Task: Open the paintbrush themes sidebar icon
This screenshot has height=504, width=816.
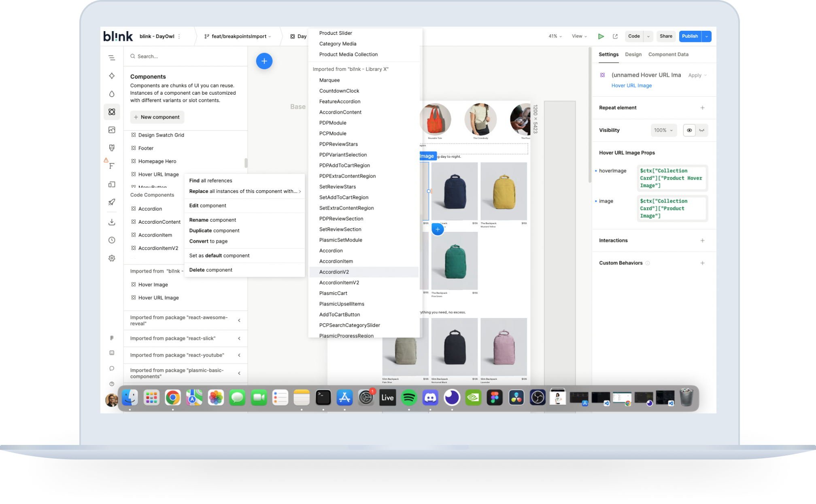Action: coord(112,148)
